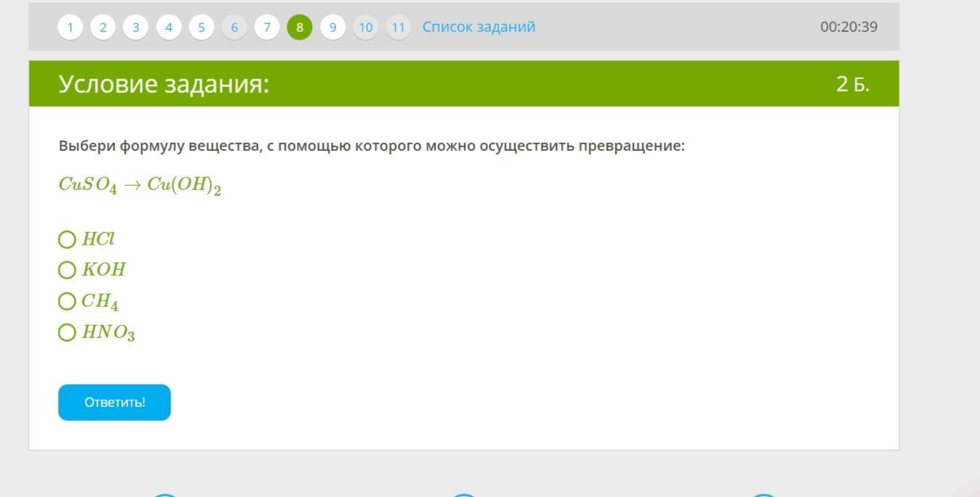Select the HCl radio option
This screenshot has width=980, height=497.
[x=67, y=239]
